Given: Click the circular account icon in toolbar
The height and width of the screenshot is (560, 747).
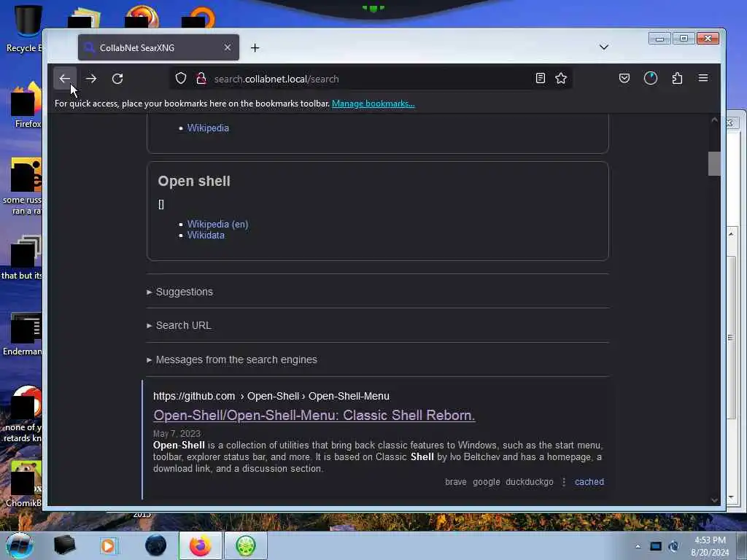Looking at the screenshot, I should 650,79.
